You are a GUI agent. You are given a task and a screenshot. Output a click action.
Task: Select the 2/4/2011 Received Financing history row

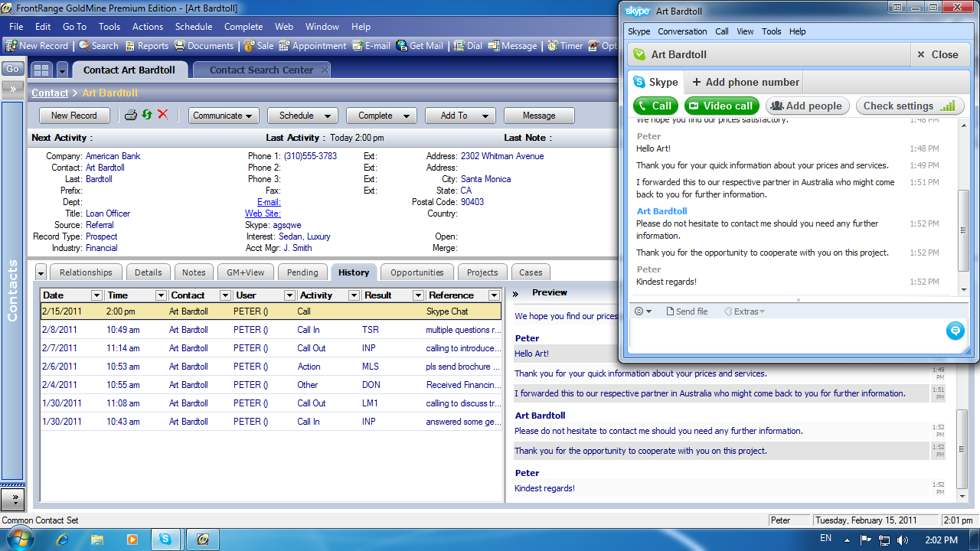[x=271, y=385]
